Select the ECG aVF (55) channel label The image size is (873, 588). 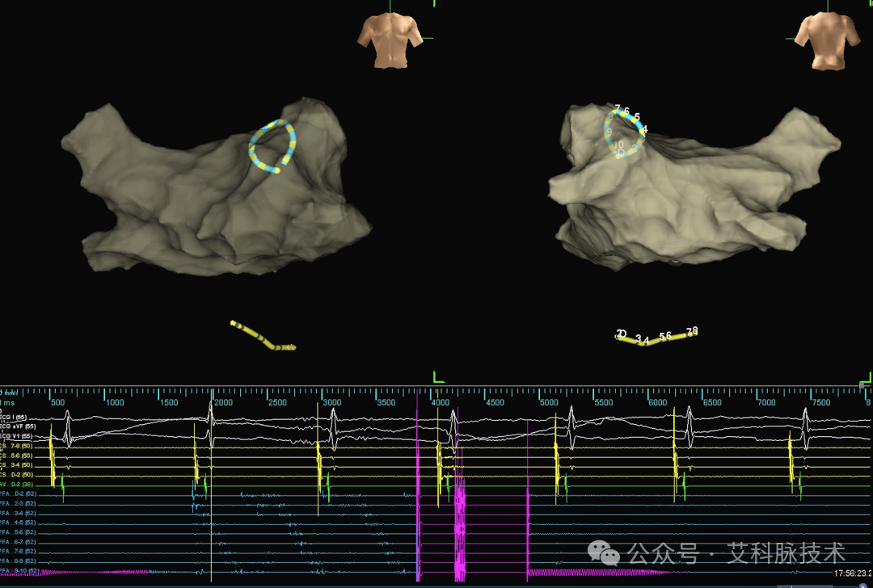(18, 426)
